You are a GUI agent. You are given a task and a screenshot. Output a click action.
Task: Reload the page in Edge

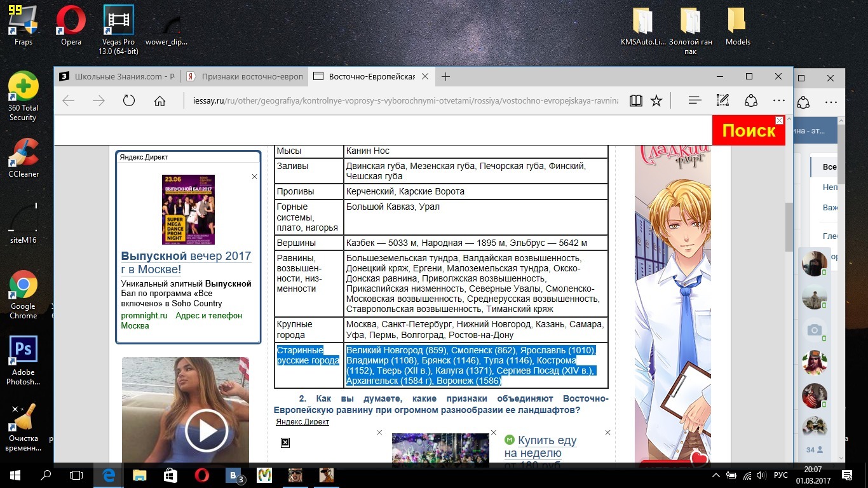pyautogui.click(x=129, y=100)
